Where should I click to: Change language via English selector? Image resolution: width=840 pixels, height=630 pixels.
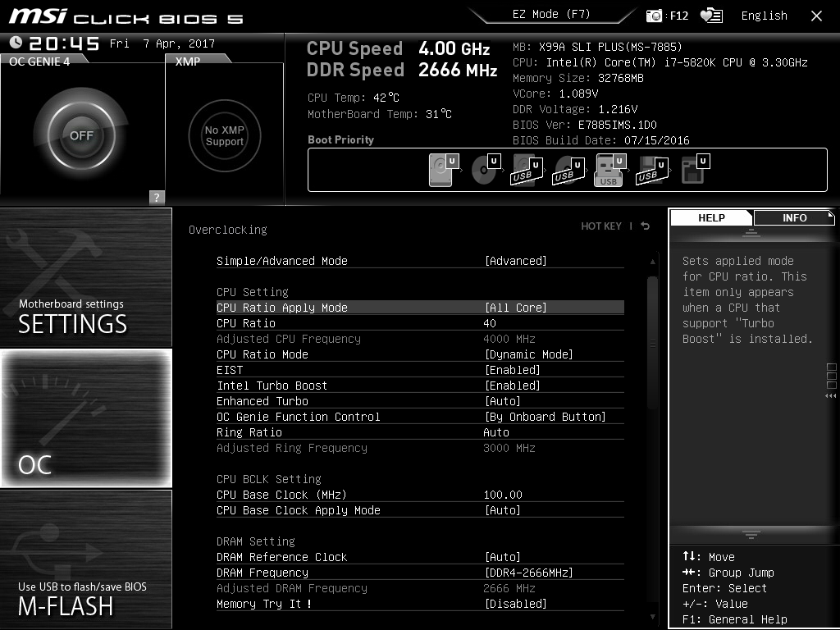(x=764, y=16)
